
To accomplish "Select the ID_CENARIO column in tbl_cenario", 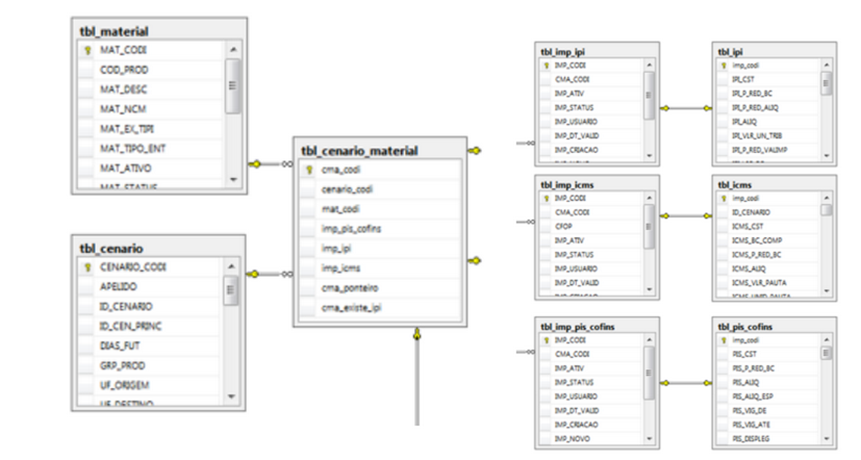I will [x=150, y=306].
